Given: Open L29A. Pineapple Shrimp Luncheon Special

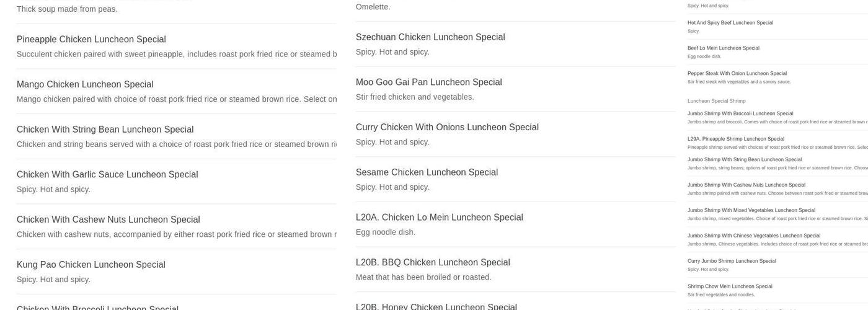Looking at the screenshot, I should coord(735,139).
